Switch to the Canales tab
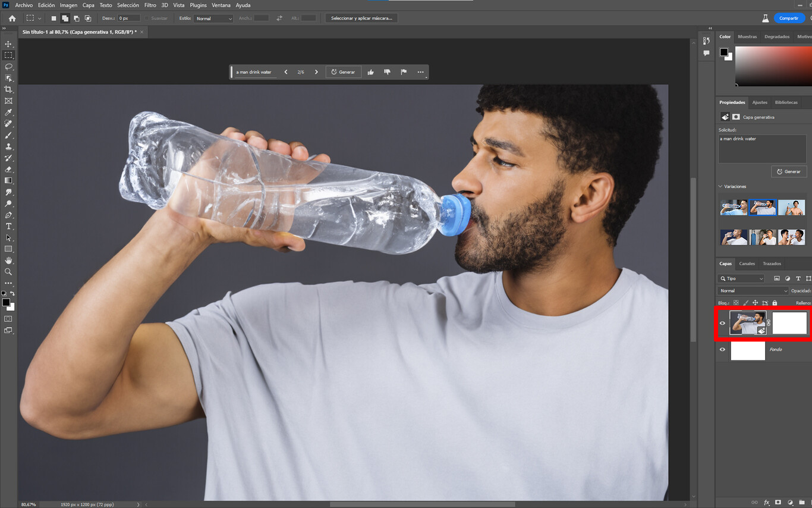This screenshot has height=508, width=812. click(747, 264)
